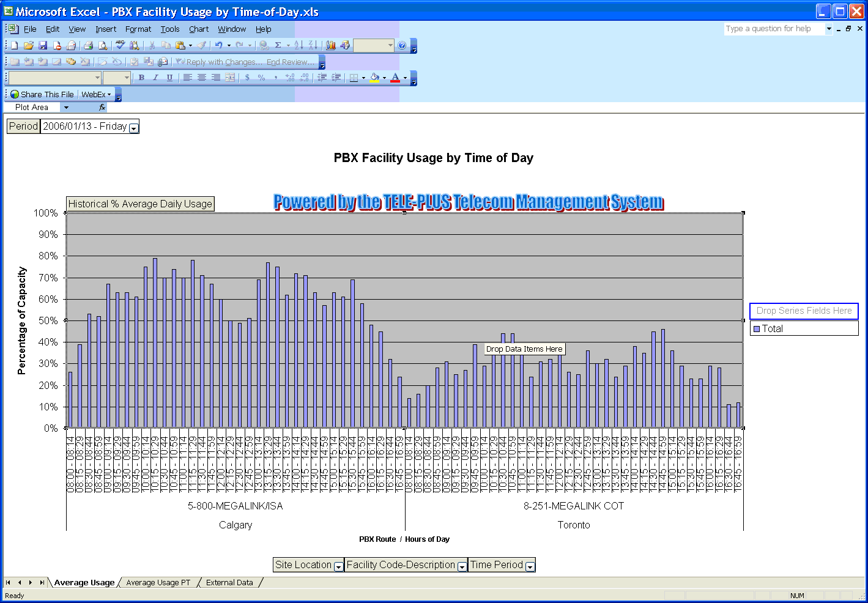The width and height of the screenshot is (868, 603).
Task: Open the Period date dropdown arrow
Action: tap(134, 128)
